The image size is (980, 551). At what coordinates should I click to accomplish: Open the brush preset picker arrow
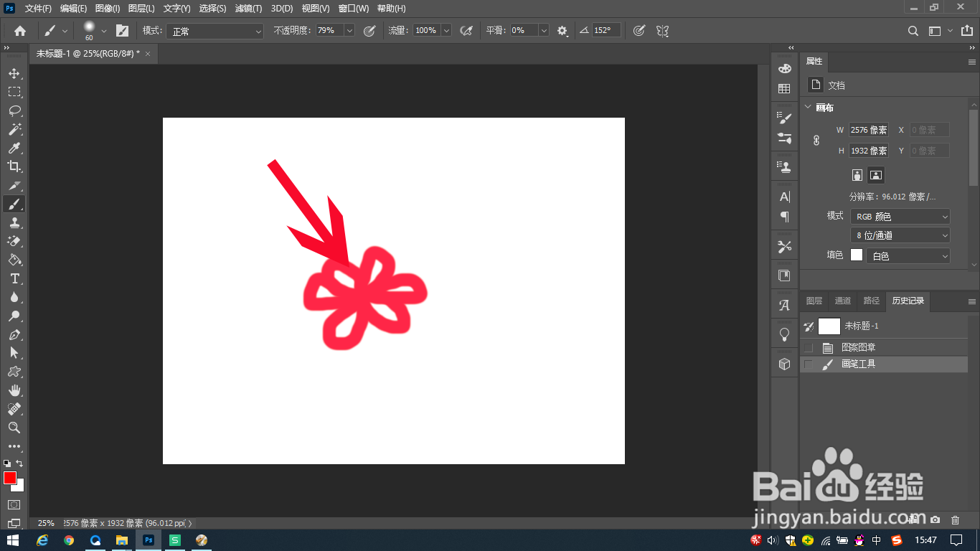(104, 31)
